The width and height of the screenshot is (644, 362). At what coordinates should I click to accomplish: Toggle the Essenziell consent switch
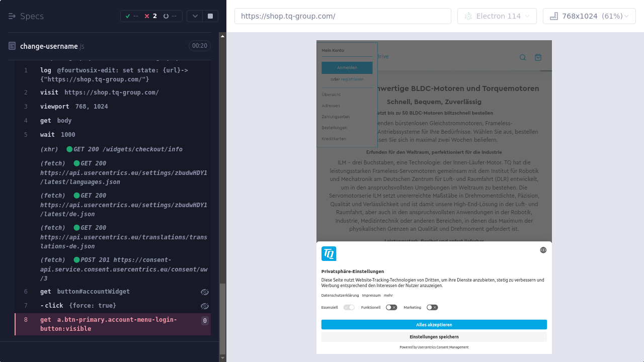pos(349,307)
